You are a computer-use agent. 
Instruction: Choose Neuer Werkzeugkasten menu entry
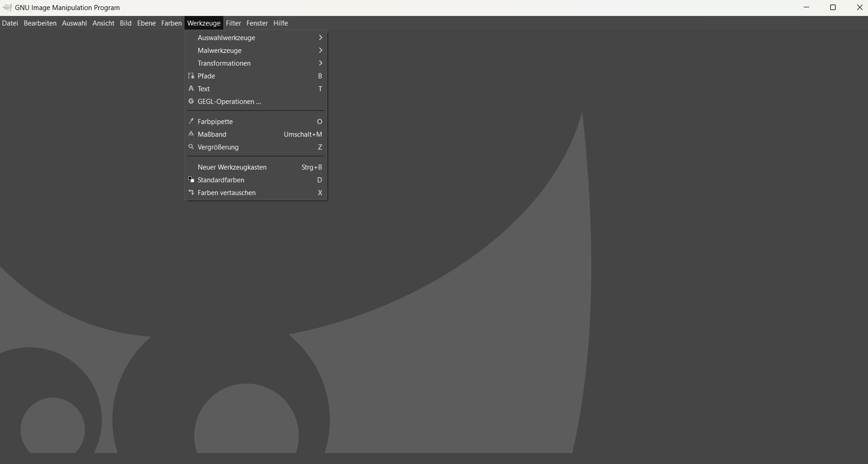click(256, 167)
